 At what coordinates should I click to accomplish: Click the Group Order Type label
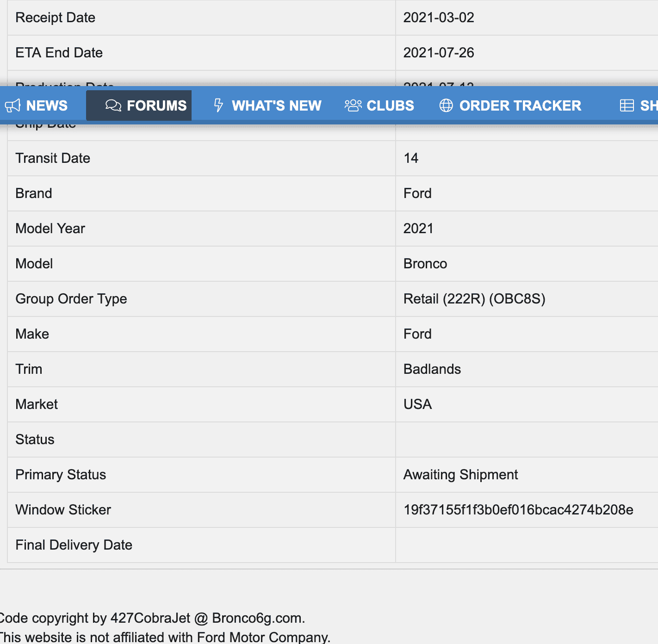(x=71, y=299)
